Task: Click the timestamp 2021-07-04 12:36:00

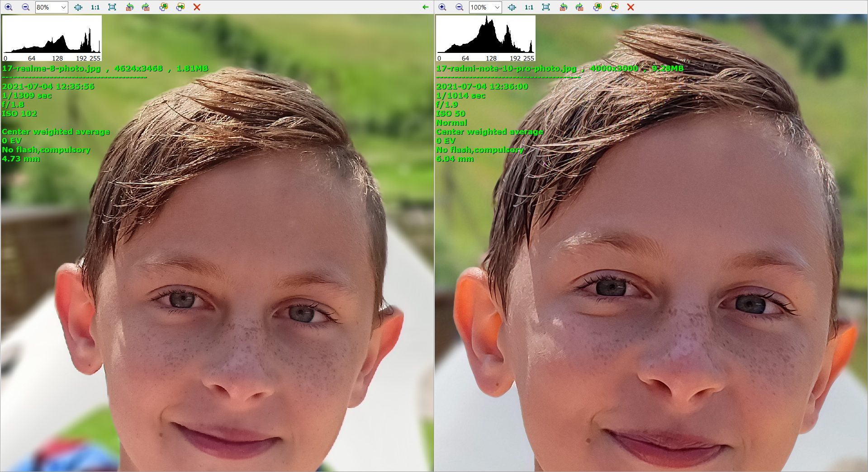Action: [482, 86]
